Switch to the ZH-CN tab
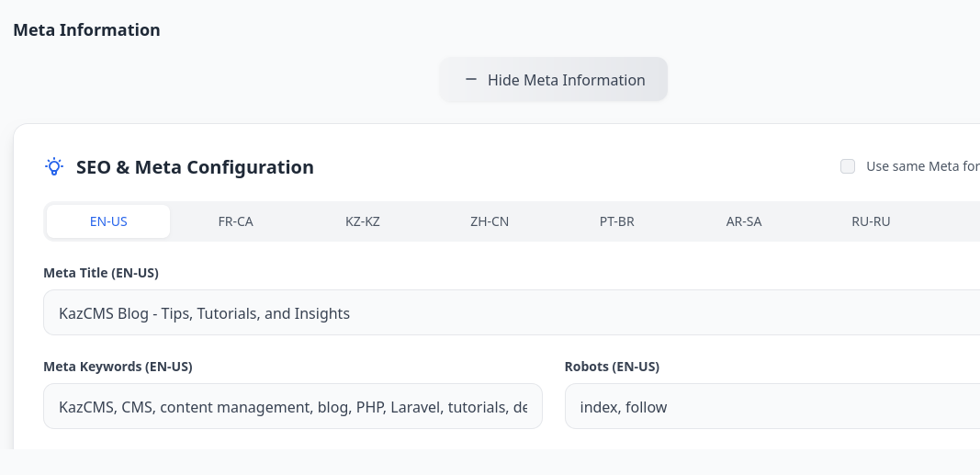The image size is (980, 475). [x=490, y=221]
